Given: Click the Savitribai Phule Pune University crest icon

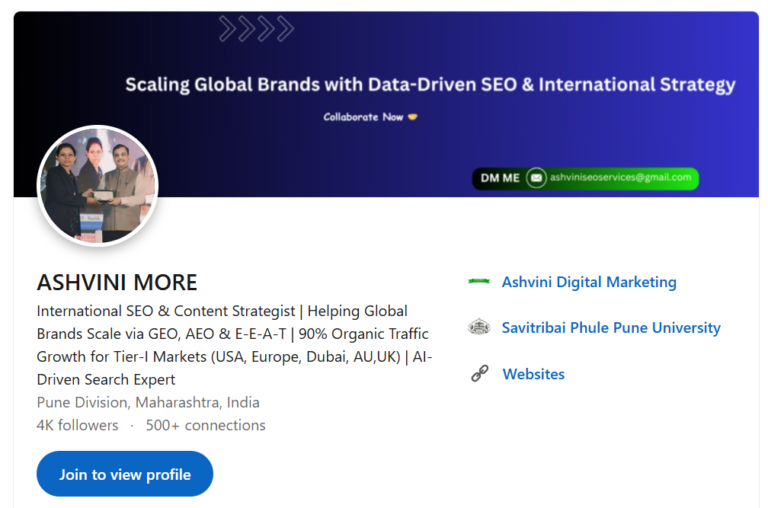Looking at the screenshot, I should click(x=479, y=327).
